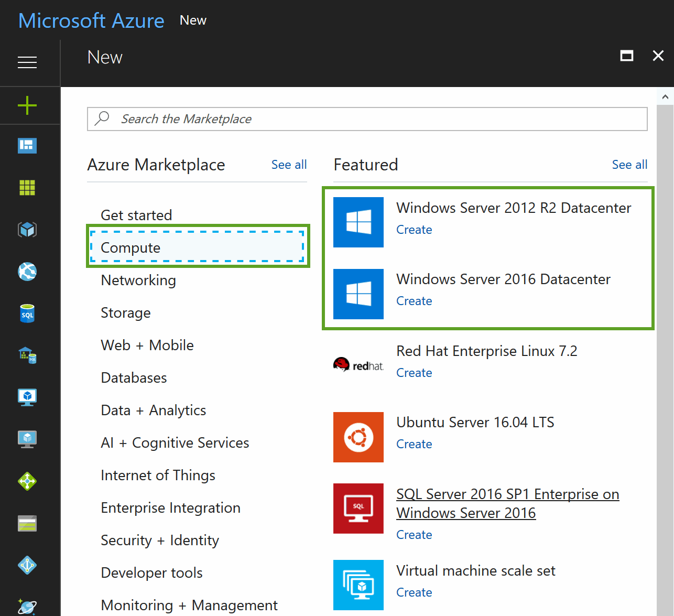Open the planet icon at sidebar bottom
674x616 pixels.
pyautogui.click(x=27, y=607)
